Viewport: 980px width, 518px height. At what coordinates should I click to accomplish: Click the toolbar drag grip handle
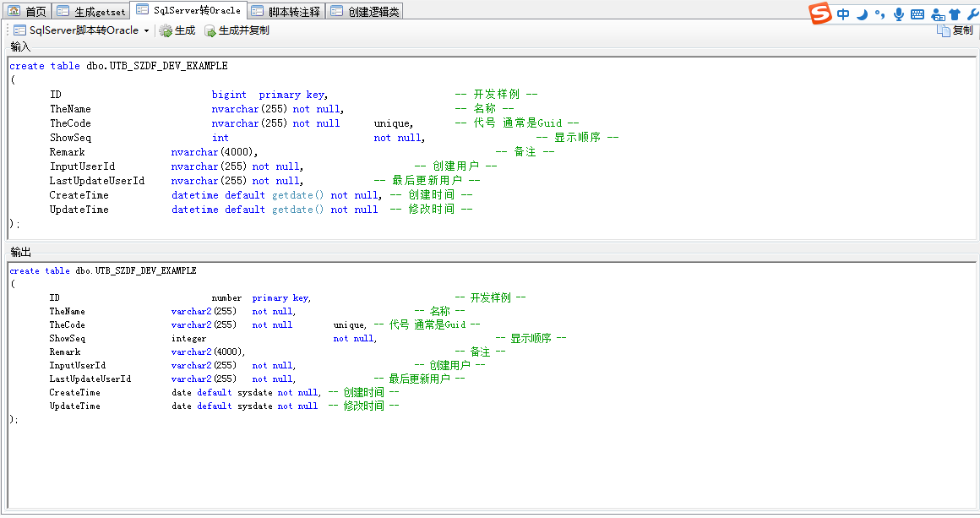click(8, 30)
